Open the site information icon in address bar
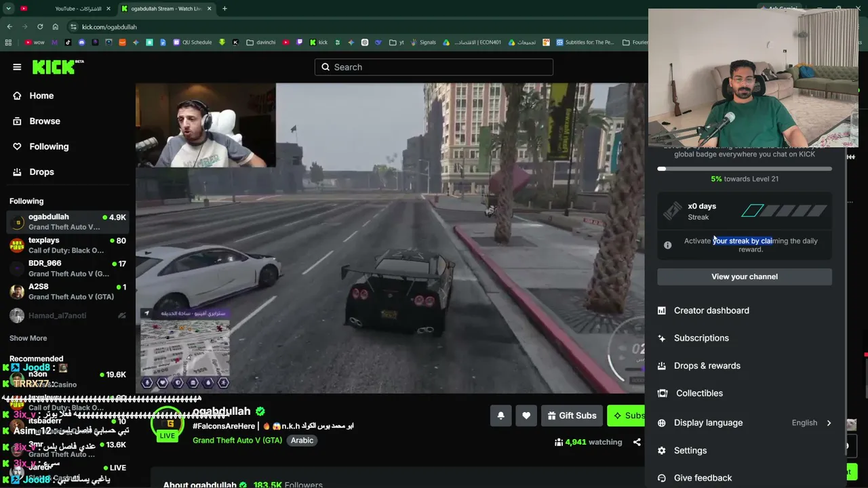The height and width of the screenshot is (488, 868). pyautogui.click(x=73, y=27)
